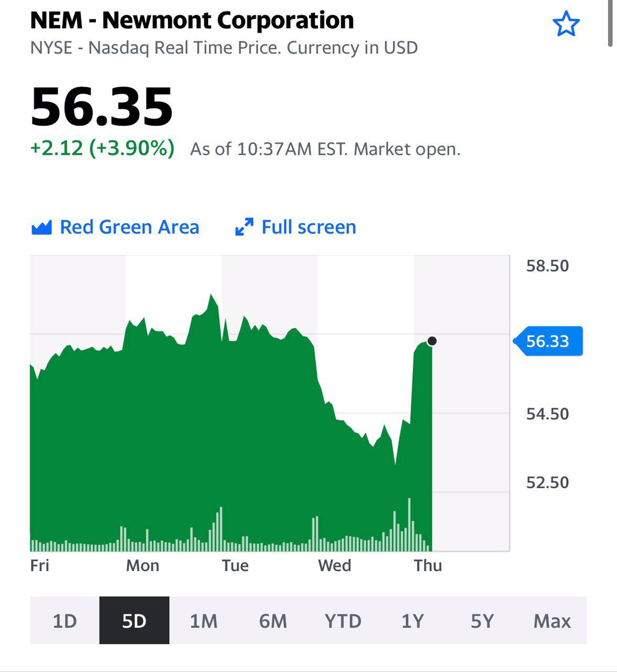Switch to the 6M range
The height and width of the screenshot is (672, 617).
pyautogui.click(x=273, y=621)
